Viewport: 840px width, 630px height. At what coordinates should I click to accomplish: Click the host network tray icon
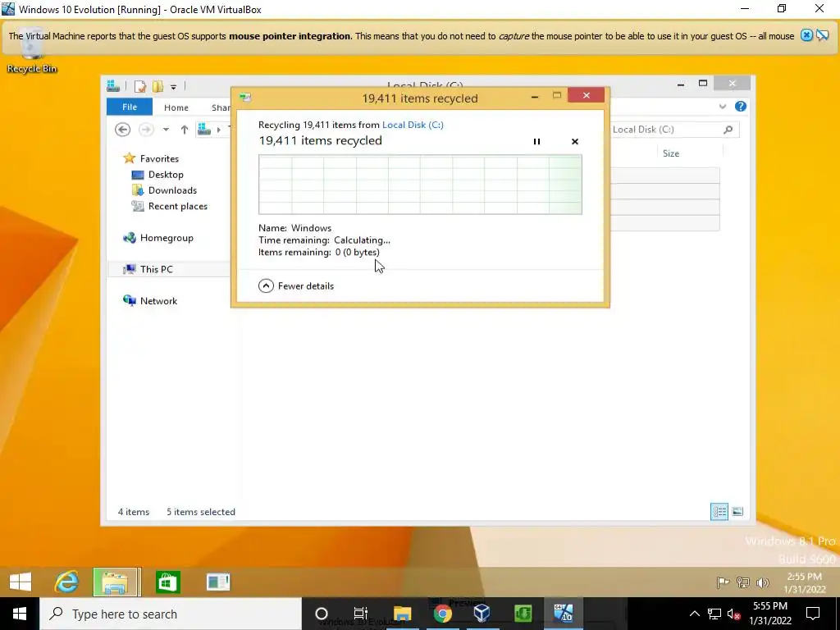point(714,614)
